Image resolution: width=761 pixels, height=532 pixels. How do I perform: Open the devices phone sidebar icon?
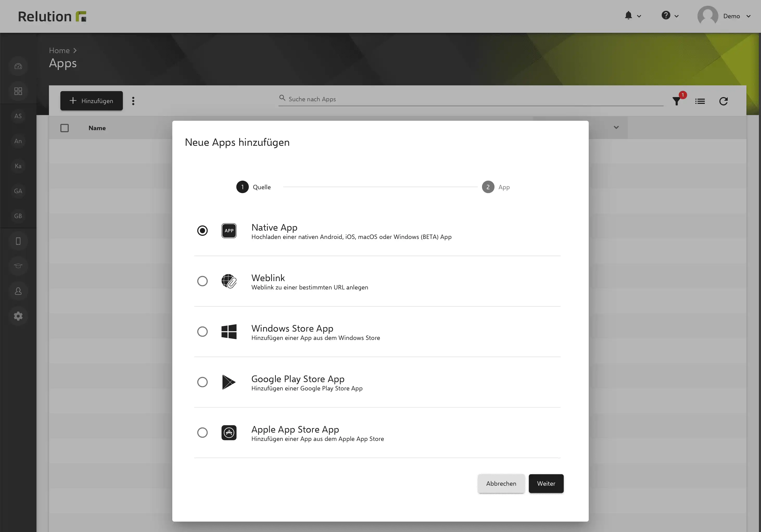point(18,241)
